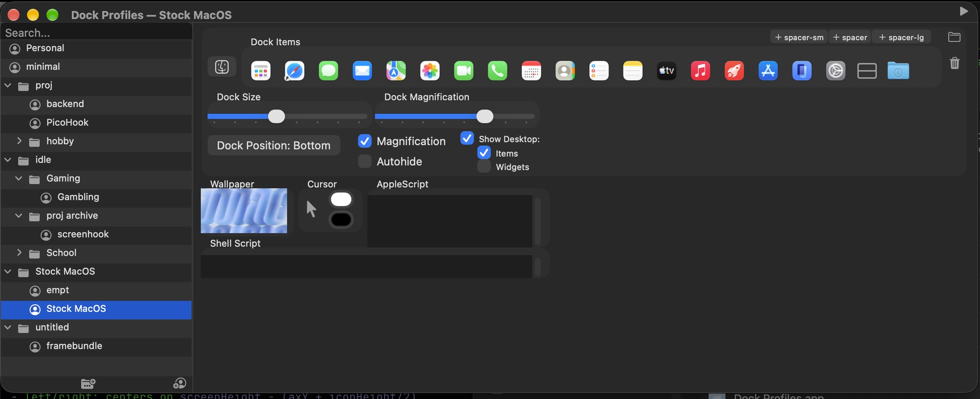Select the Messages dock item
The width and height of the screenshot is (980, 399).
coord(328,71)
